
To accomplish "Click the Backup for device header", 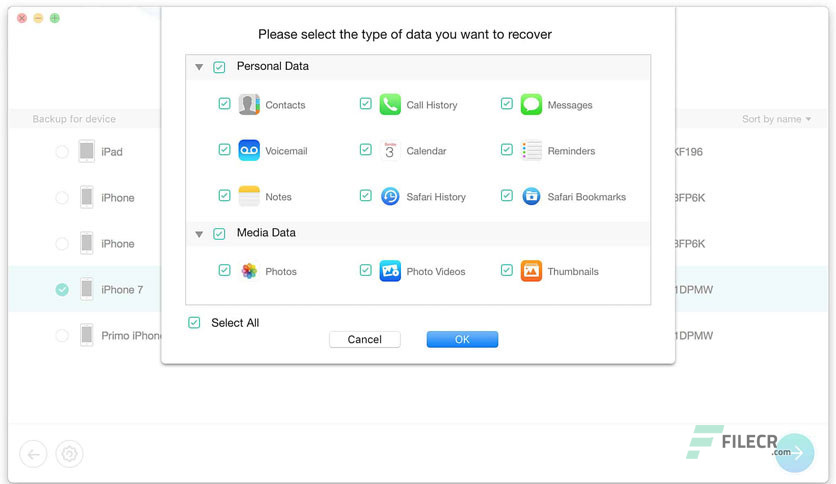I will point(74,119).
